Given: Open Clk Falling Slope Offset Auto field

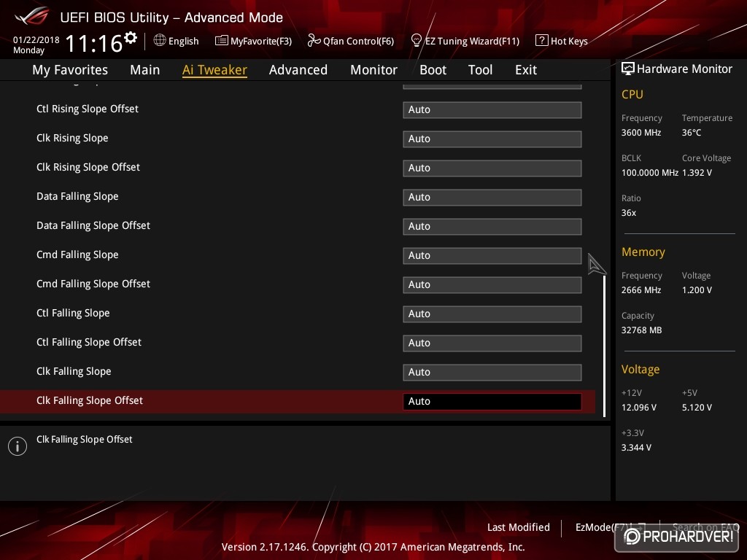Looking at the screenshot, I should pos(492,402).
